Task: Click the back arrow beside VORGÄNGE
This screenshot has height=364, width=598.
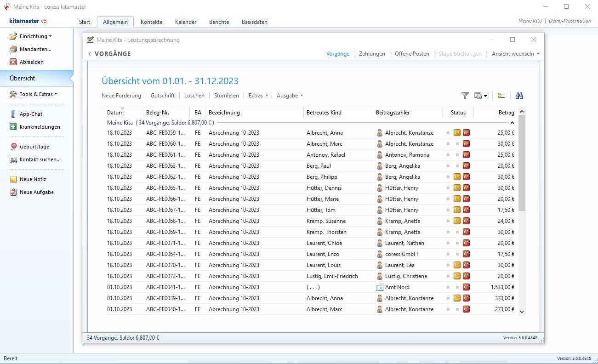Action: tap(90, 54)
